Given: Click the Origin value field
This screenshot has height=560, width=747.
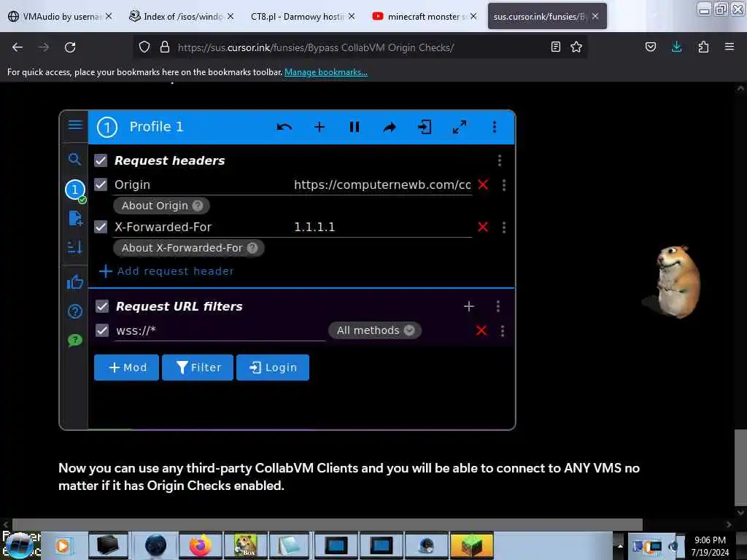Looking at the screenshot, I should click(x=382, y=184).
